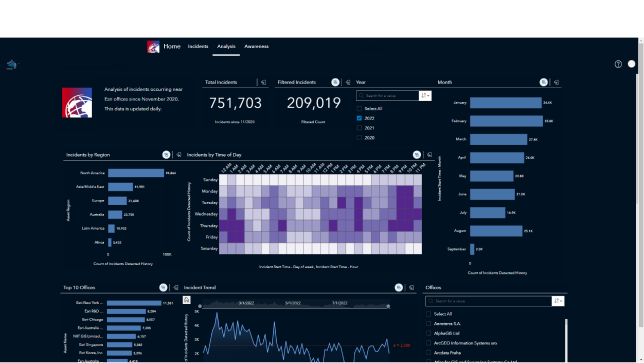Check the ArcGEO Information Systems checkbox

click(x=429, y=343)
